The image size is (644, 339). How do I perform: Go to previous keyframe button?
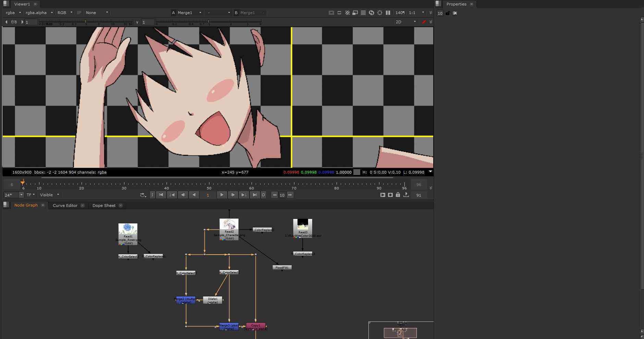point(172,195)
